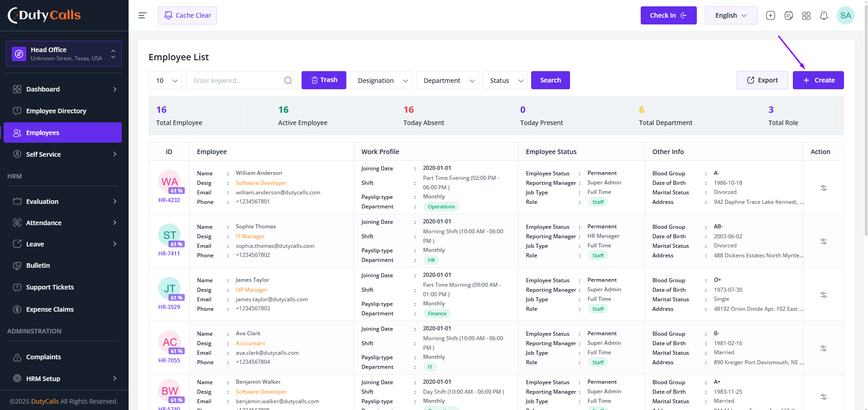868x410 pixels.
Task: Open the Designation filter dropdown
Action: pos(381,80)
